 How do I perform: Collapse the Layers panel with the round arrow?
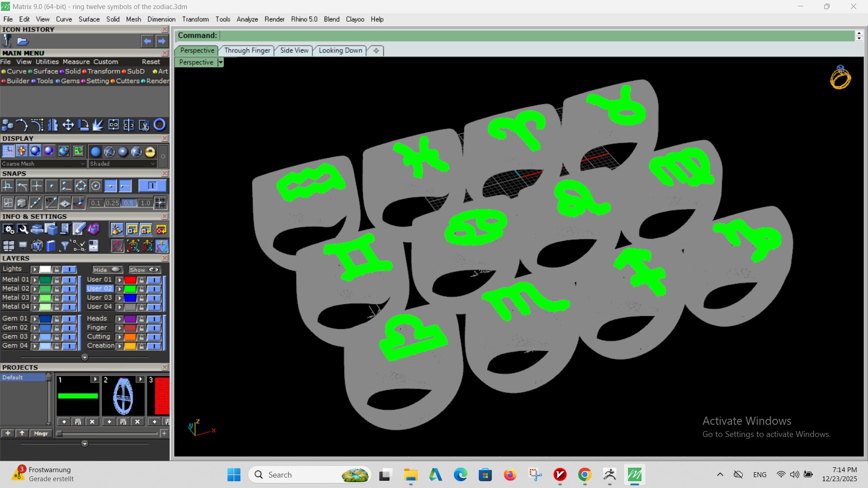click(x=85, y=357)
